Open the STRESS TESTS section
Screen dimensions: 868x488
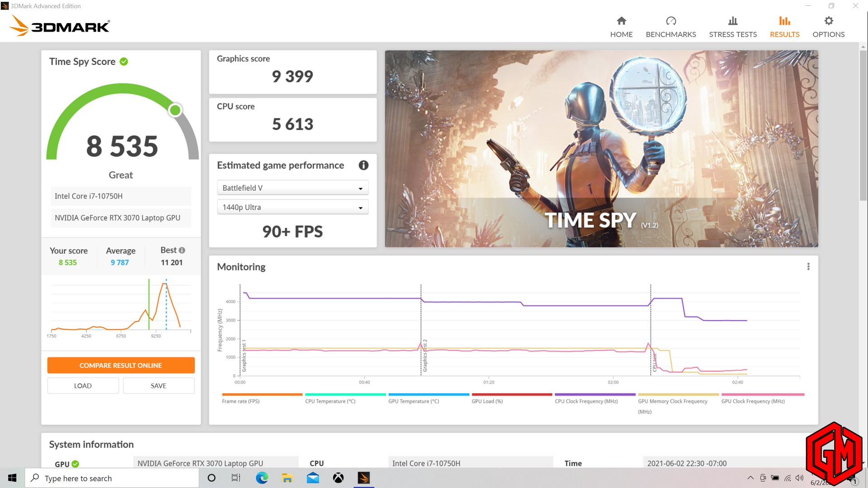732,27
